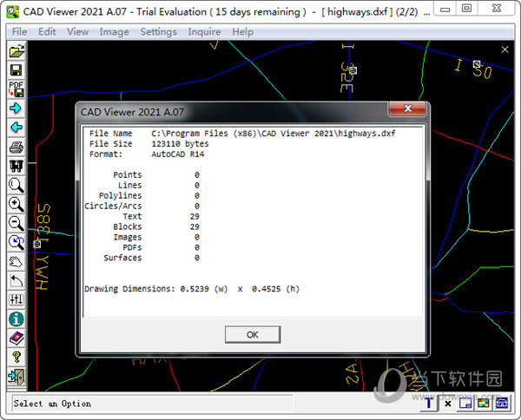Toggle the text T icon in status bar
Screen dimensions: 521x420
[429, 404]
